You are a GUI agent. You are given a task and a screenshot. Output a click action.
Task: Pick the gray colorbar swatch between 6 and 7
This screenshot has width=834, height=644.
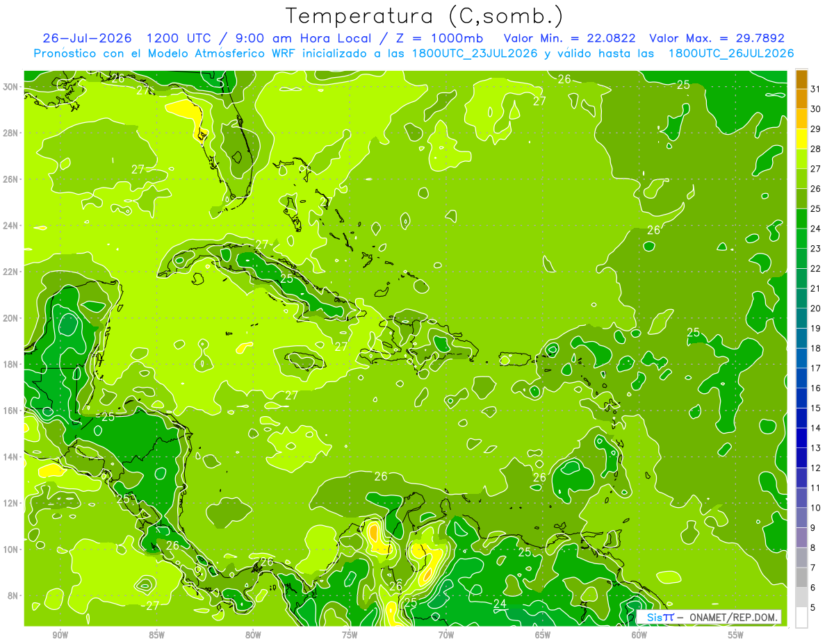[801, 577]
